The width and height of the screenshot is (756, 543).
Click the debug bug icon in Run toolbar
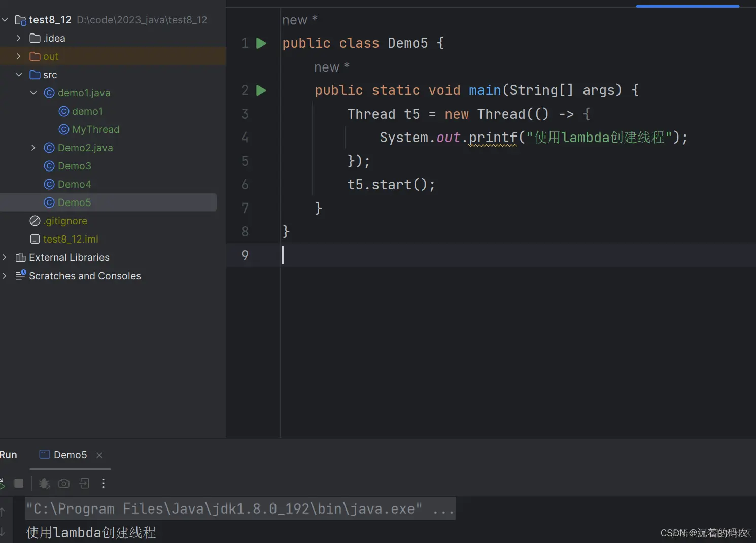pyautogui.click(x=45, y=483)
